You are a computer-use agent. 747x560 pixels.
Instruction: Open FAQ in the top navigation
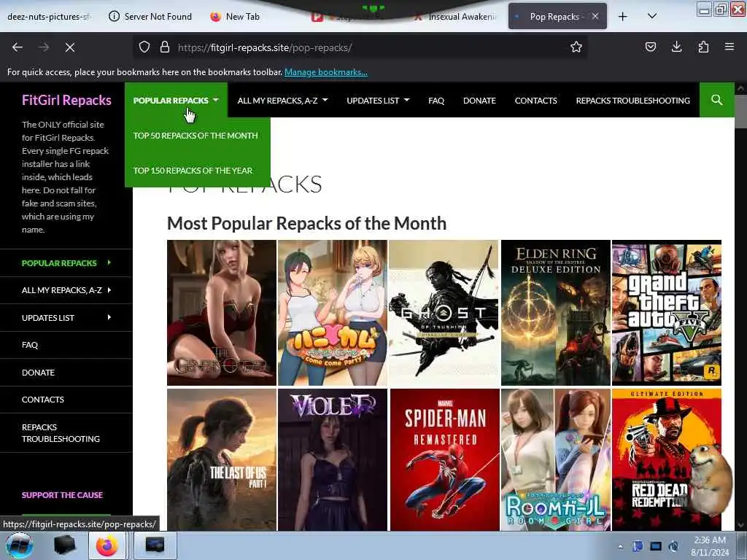[x=436, y=100]
